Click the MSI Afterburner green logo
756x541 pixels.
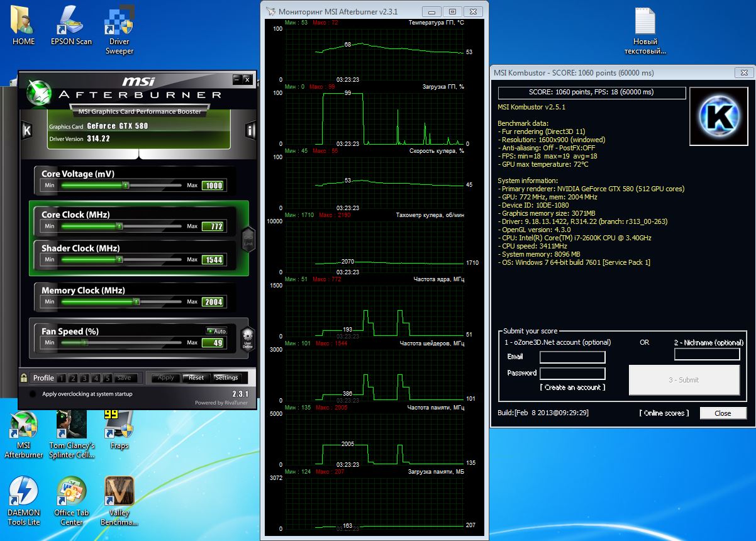(39, 93)
